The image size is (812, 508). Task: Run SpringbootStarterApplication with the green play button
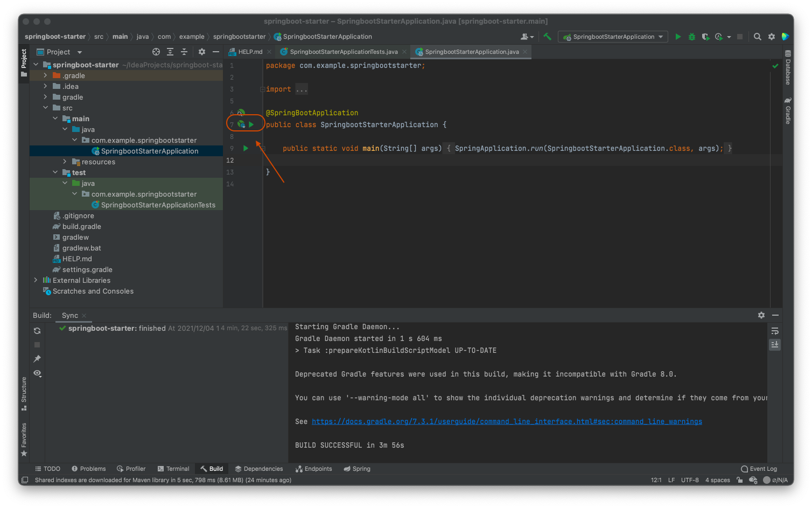(678, 37)
